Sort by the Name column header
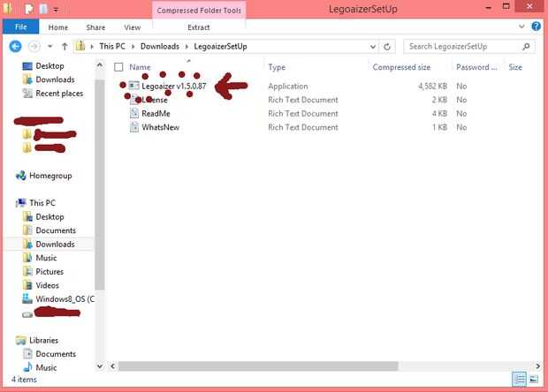548x392 pixels. tap(140, 67)
